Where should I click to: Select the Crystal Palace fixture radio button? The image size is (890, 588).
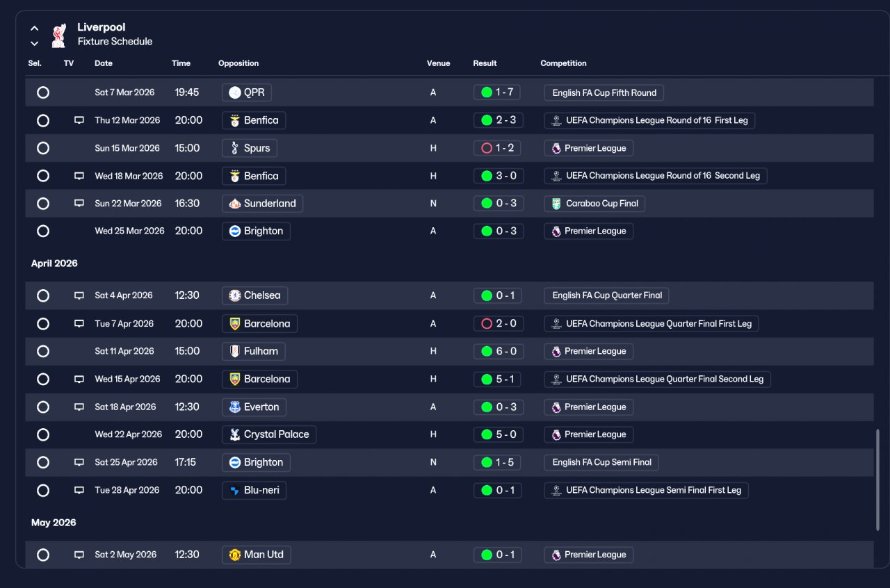pos(43,435)
